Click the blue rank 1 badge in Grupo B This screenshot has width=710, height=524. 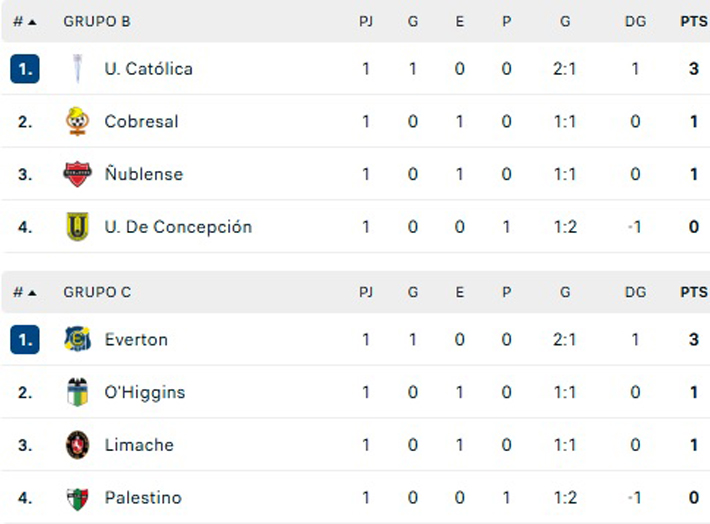click(x=25, y=69)
